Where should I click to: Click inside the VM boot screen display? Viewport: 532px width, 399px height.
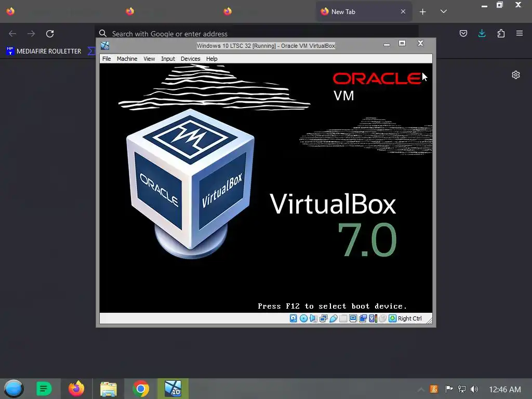(x=266, y=188)
